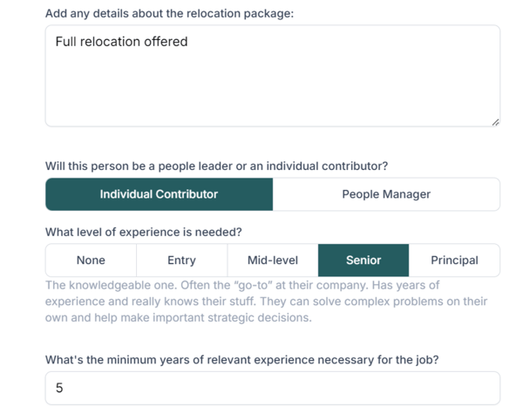
Task: Switch to People Manager role type
Action: tap(386, 194)
